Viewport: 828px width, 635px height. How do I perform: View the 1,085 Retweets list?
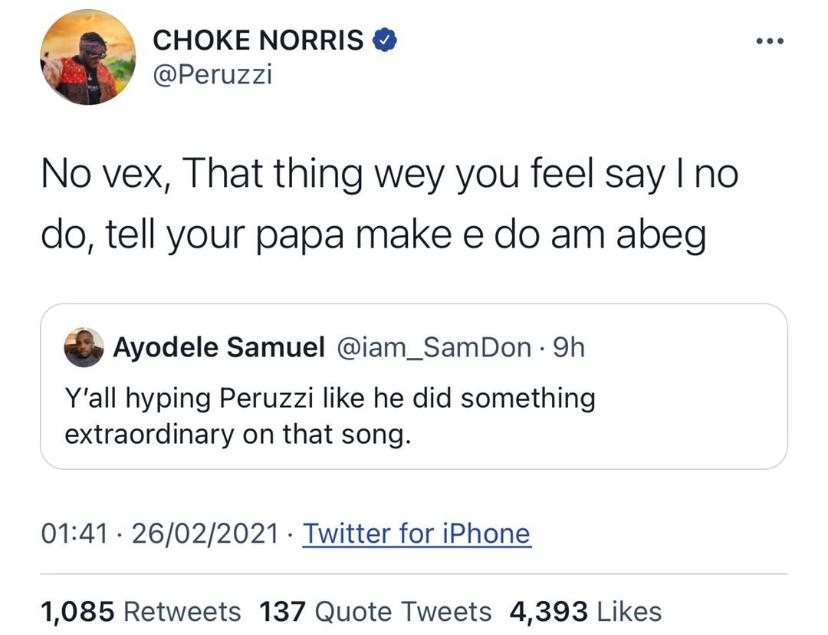(140, 611)
